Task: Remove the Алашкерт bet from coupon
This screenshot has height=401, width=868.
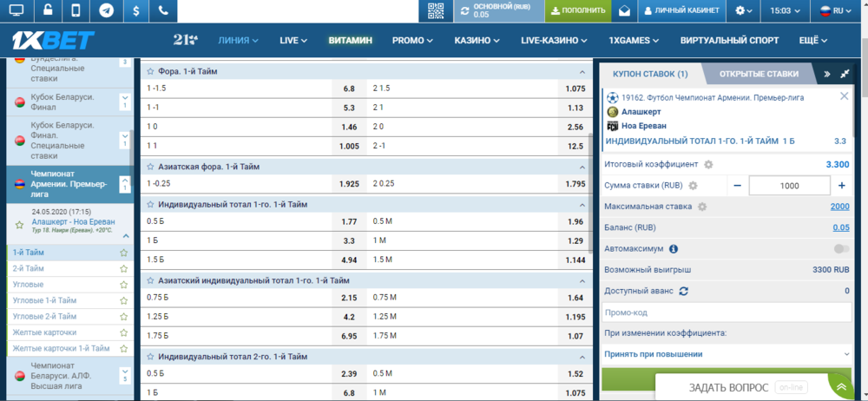Action: tap(845, 95)
